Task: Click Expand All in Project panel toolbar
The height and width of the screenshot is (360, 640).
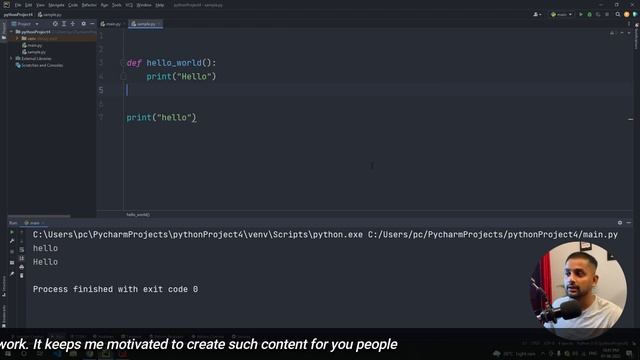Action: pyautogui.click(x=64, y=24)
